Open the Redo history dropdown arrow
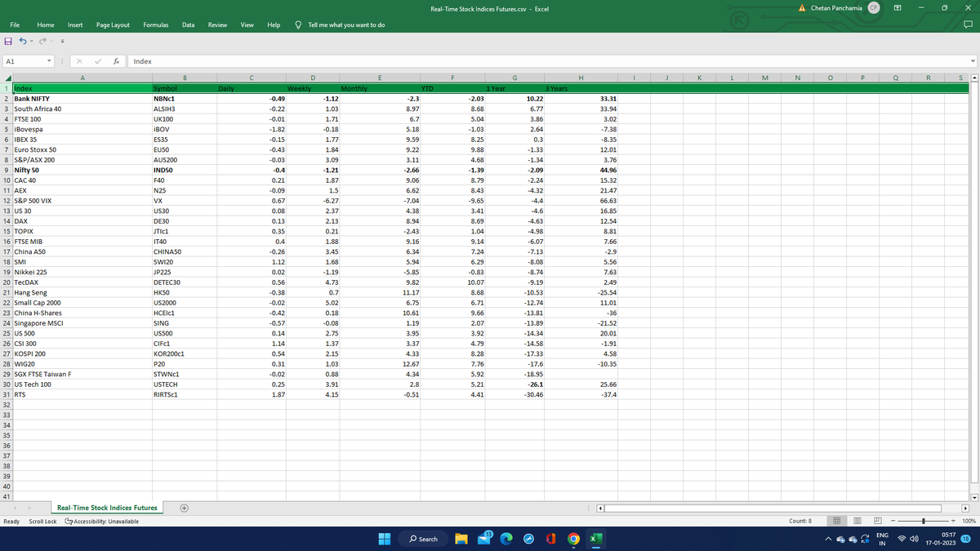This screenshot has width=980, height=551. point(50,40)
